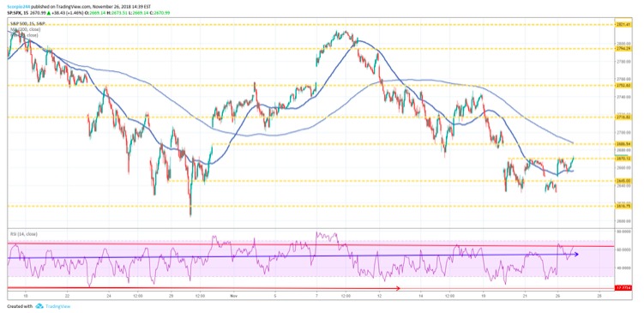Click the 2645.00 price level label
Viewport: 644px width, 313px height.
click(x=623, y=181)
